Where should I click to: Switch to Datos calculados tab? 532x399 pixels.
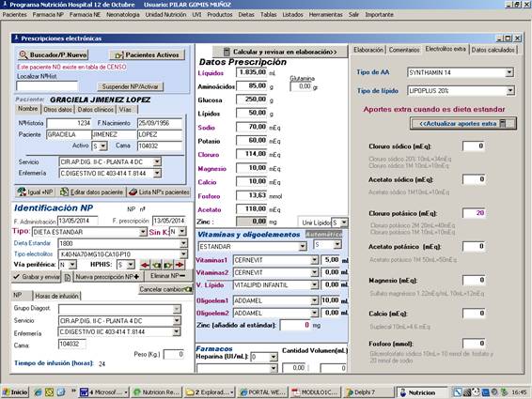(x=493, y=50)
